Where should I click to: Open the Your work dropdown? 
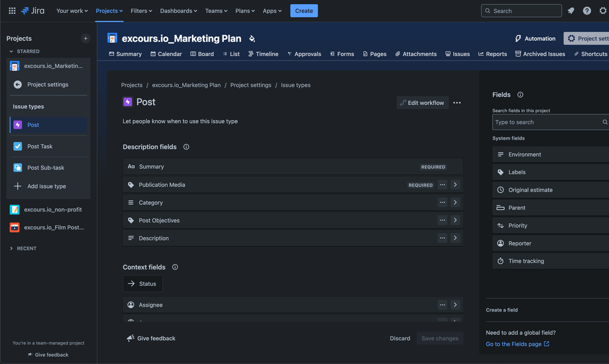72,11
